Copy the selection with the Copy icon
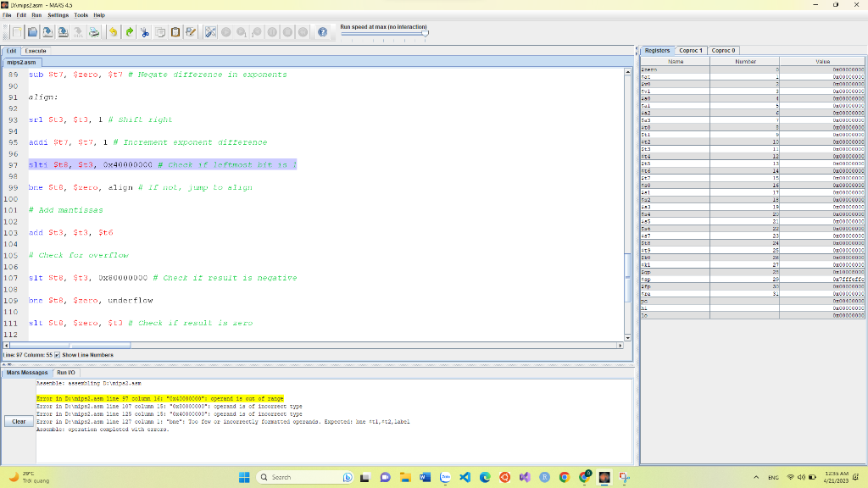The image size is (868, 488). (x=160, y=32)
